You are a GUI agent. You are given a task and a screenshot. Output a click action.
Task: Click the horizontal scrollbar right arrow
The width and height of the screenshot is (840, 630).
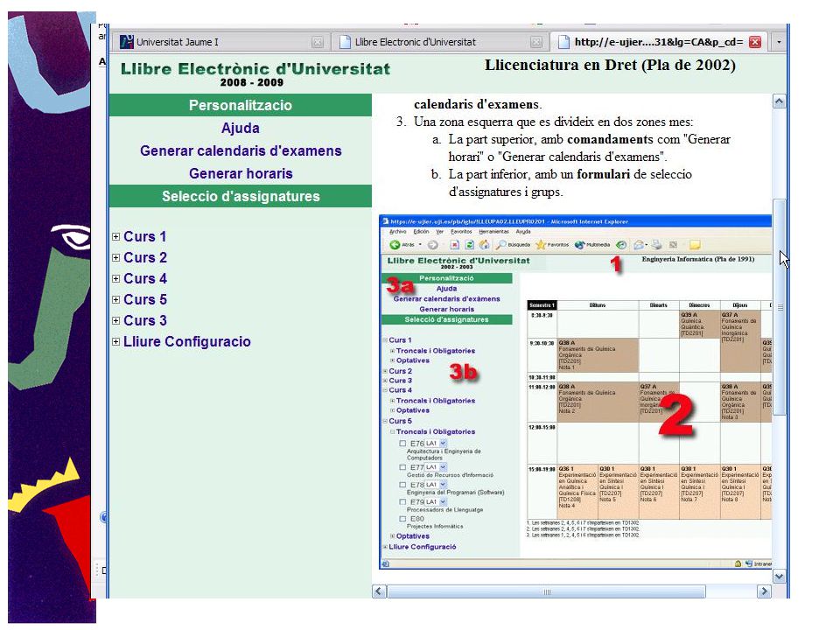pos(764,591)
